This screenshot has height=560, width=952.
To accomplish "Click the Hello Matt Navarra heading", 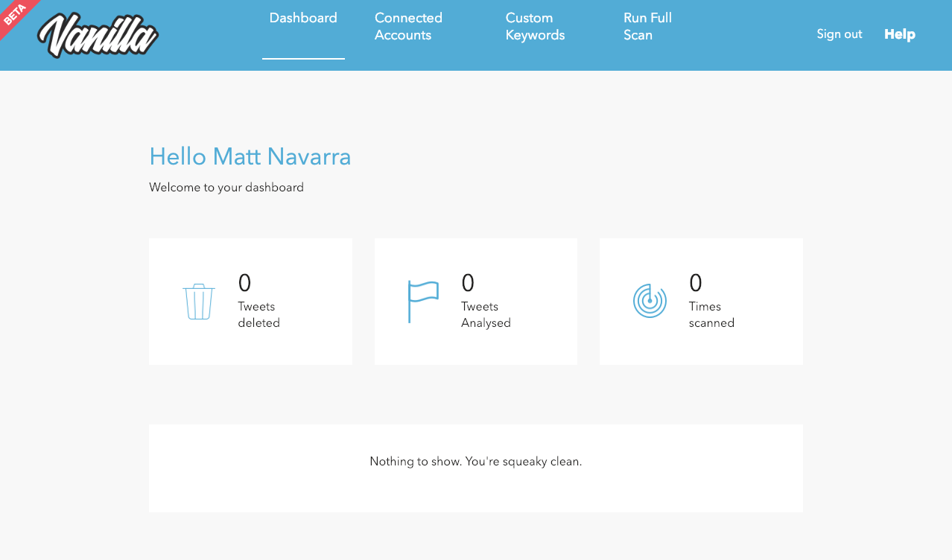I will (250, 156).
